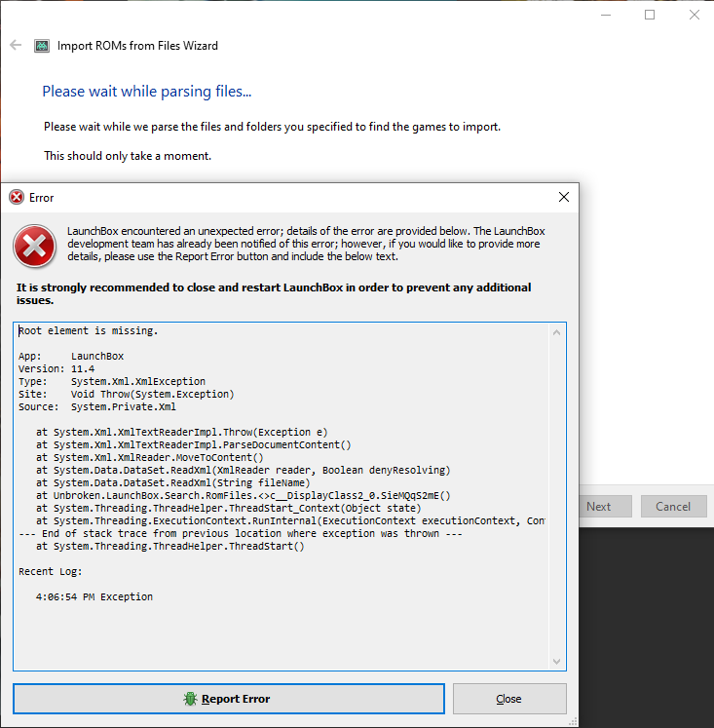Image resolution: width=714 pixels, height=728 pixels.
Task: Click the large red error X icon
Action: [35, 246]
